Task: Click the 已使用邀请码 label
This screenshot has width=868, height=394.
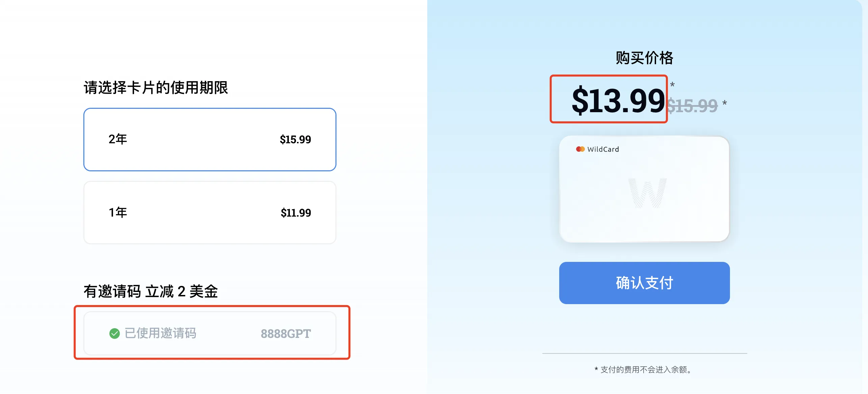Action: (161, 333)
